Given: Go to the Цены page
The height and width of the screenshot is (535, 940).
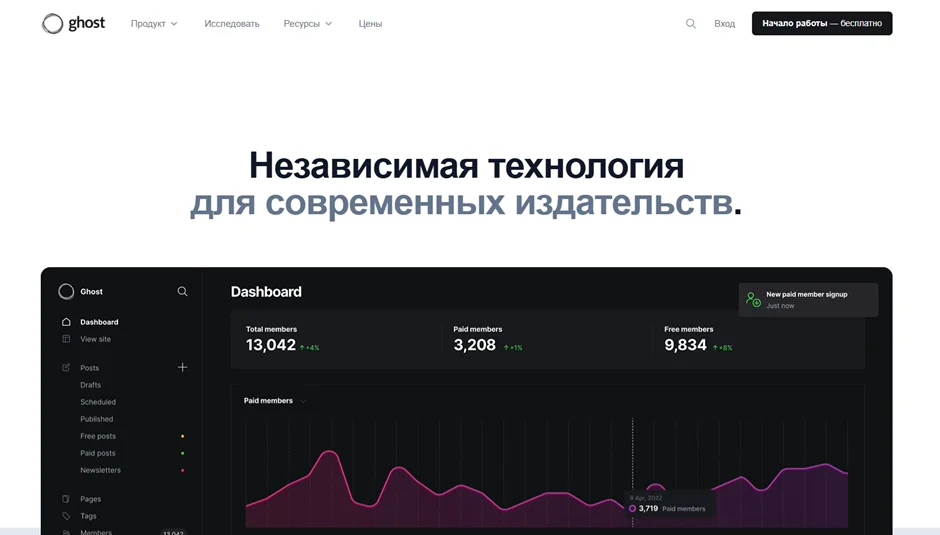Looking at the screenshot, I should pos(370,23).
